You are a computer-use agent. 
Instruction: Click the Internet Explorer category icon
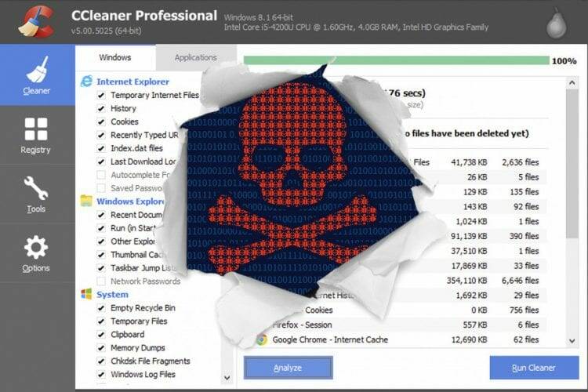(x=86, y=82)
